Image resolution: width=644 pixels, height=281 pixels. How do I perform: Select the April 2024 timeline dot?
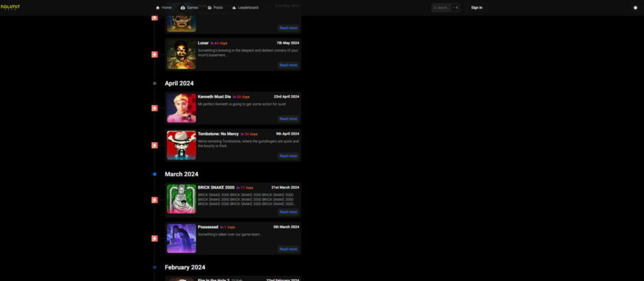click(x=155, y=83)
